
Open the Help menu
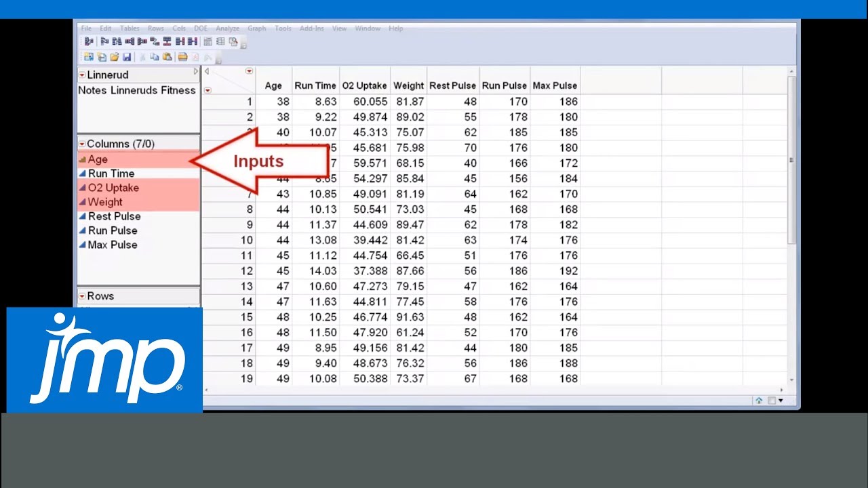click(396, 28)
